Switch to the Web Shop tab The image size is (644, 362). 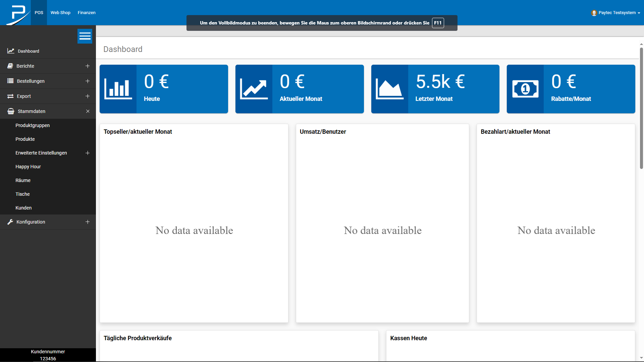click(x=60, y=13)
